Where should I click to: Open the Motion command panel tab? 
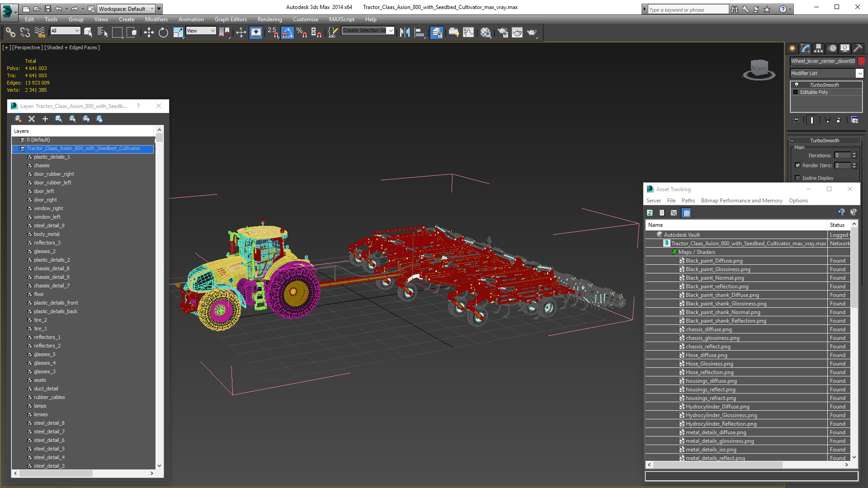pos(832,48)
